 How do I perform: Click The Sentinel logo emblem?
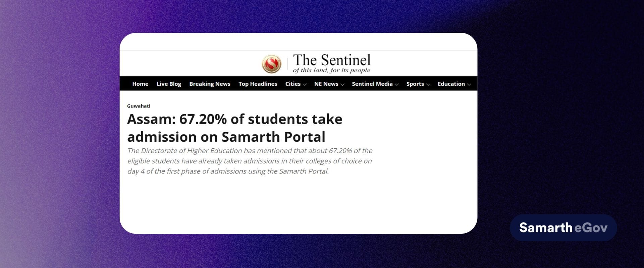pos(272,63)
